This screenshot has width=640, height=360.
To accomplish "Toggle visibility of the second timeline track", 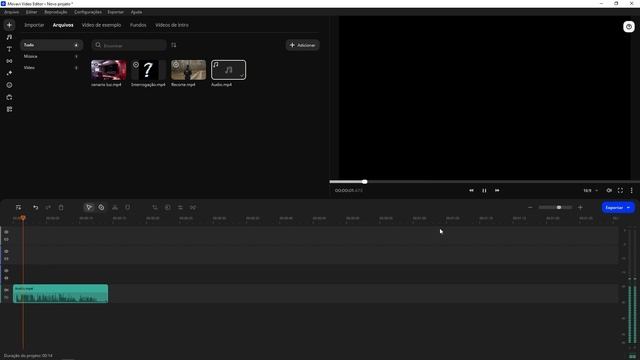I will tap(6, 251).
